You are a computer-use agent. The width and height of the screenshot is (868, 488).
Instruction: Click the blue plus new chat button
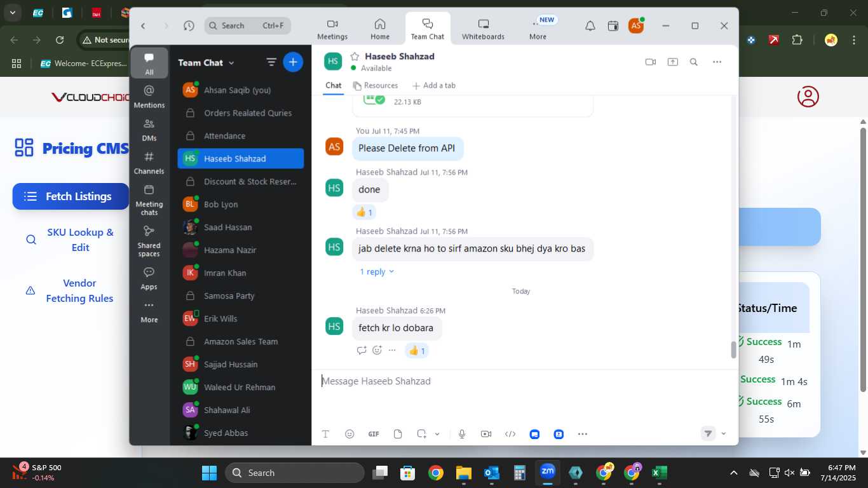(293, 62)
